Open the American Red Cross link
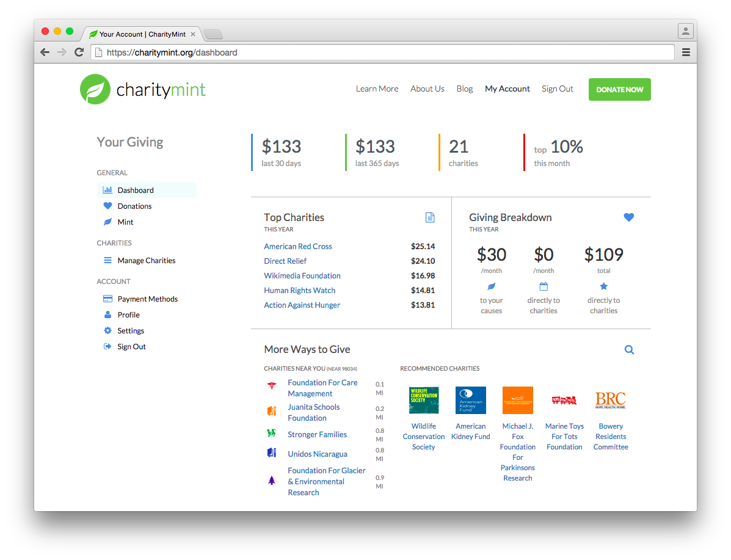Screen dimensions: 731x560 [x=298, y=247]
